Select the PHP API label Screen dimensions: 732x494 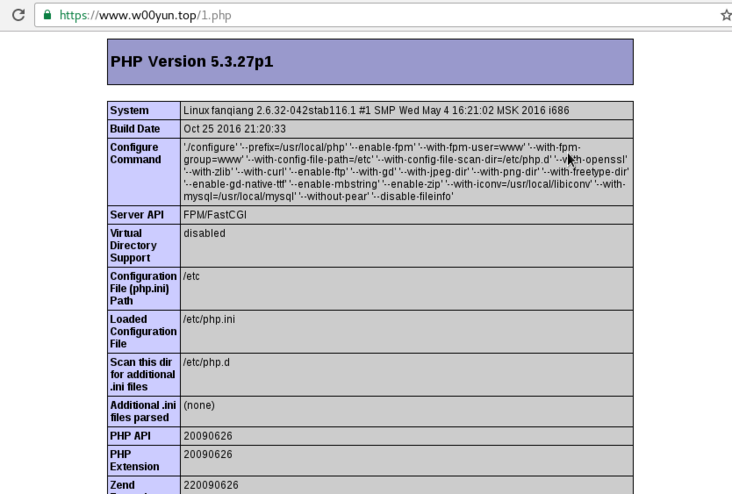(x=130, y=436)
